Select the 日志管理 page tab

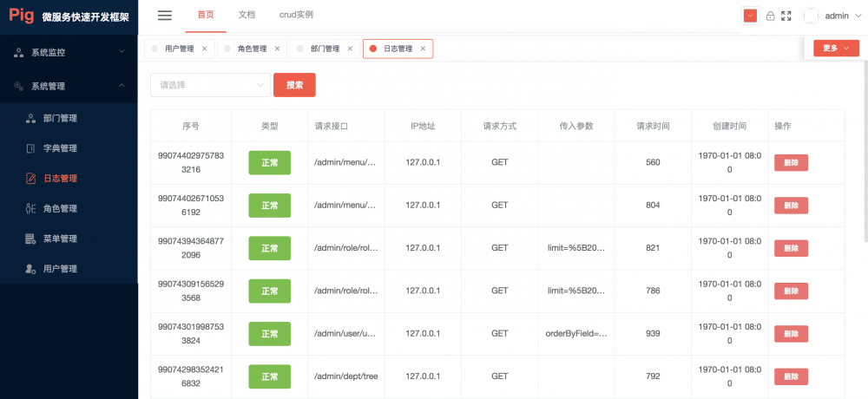click(398, 49)
